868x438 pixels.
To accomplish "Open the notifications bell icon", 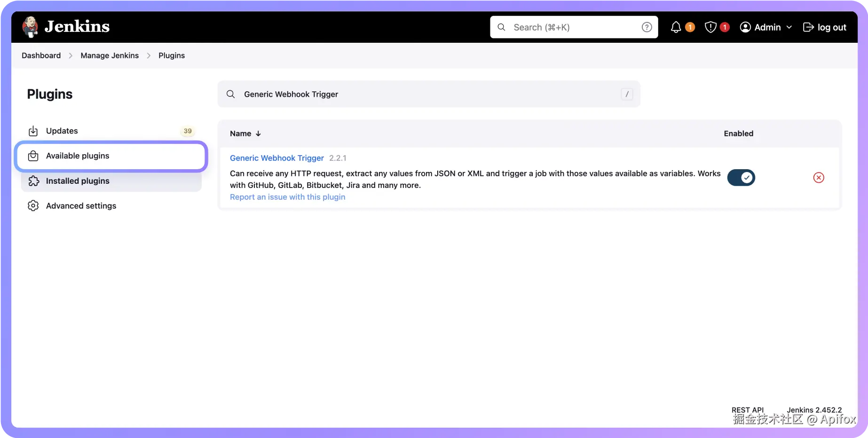I will [x=676, y=27].
